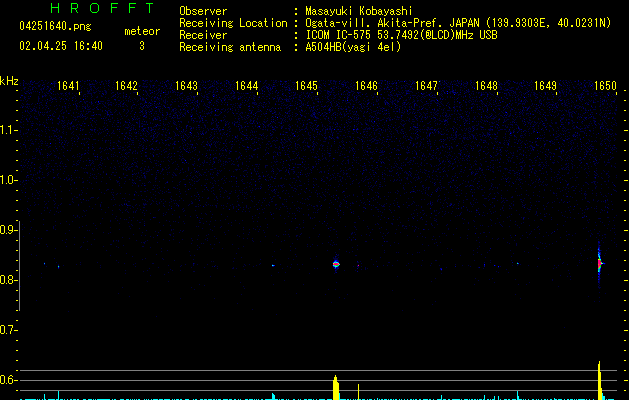Click the small red echo before 1646

point(358,265)
